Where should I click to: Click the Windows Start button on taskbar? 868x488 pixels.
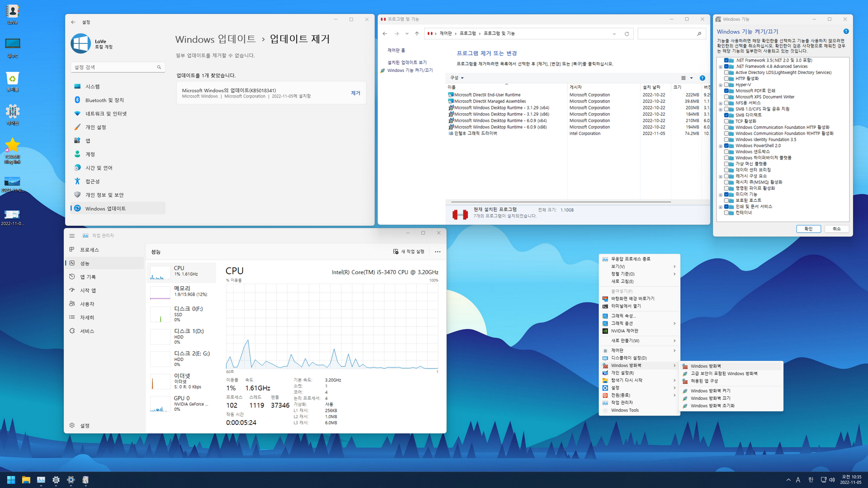tap(11, 480)
